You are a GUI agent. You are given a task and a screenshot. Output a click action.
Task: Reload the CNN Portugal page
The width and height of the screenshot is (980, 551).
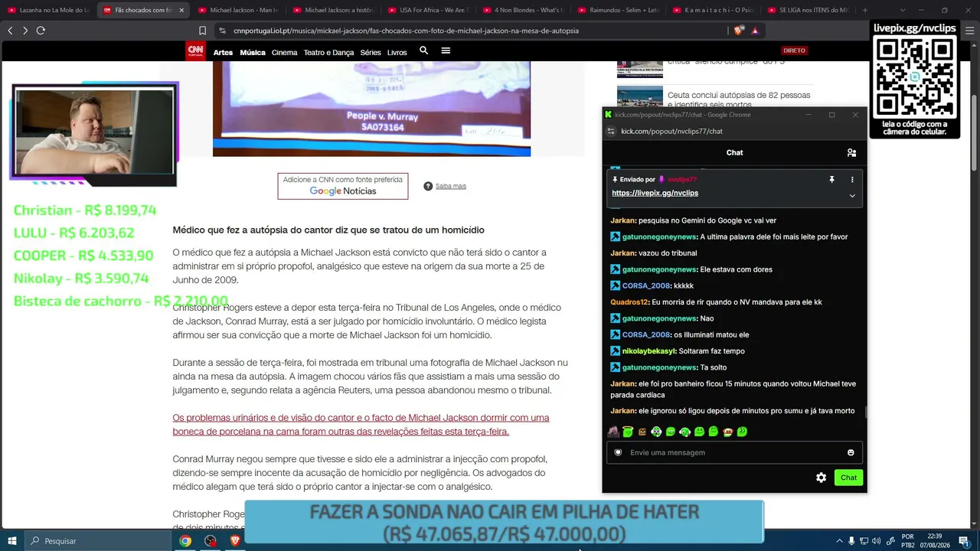41,31
